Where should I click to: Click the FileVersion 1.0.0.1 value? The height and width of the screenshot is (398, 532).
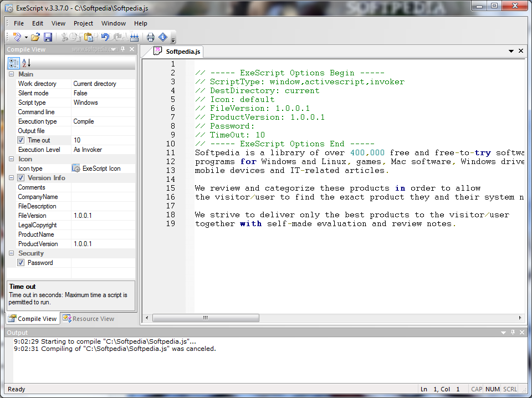click(x=103, y=216)
